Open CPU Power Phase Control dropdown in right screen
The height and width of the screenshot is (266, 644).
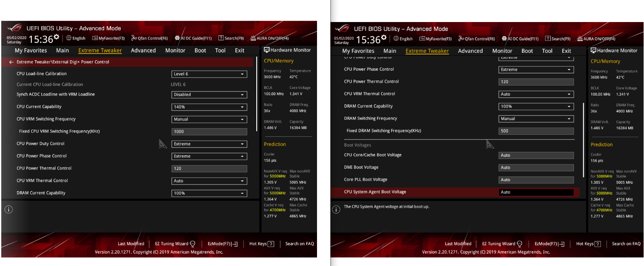coord(536,69)
